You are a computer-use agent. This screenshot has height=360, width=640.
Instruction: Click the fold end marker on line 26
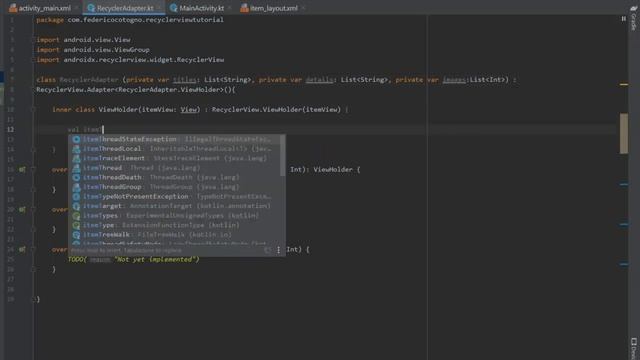click(x=33, y=269)
